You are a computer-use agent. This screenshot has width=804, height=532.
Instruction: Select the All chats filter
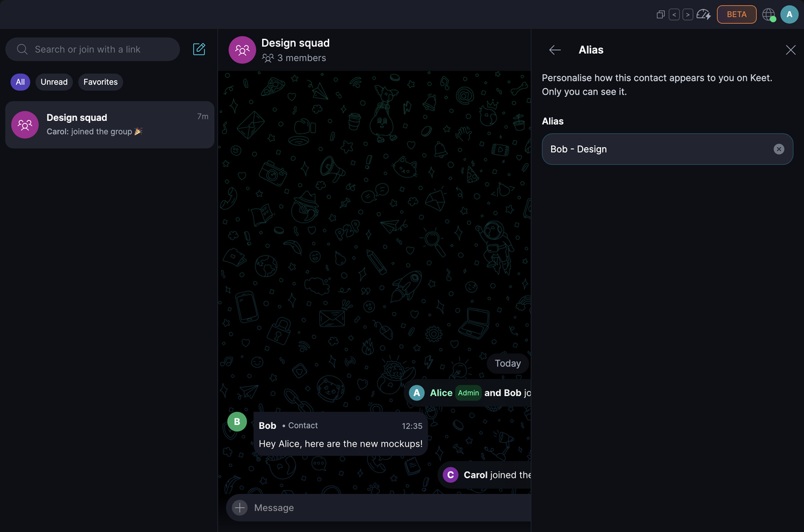(20, 82)
